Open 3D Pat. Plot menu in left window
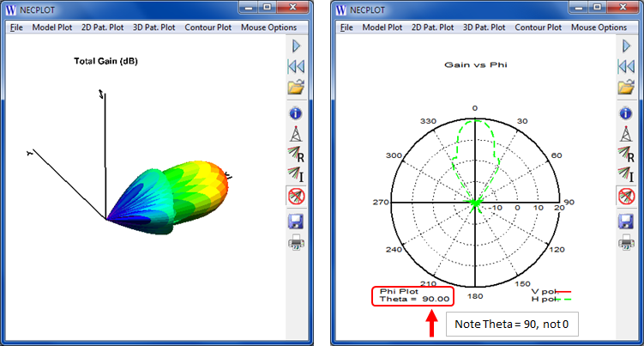This screenshot has width=644, height=346. click(153, 27)
